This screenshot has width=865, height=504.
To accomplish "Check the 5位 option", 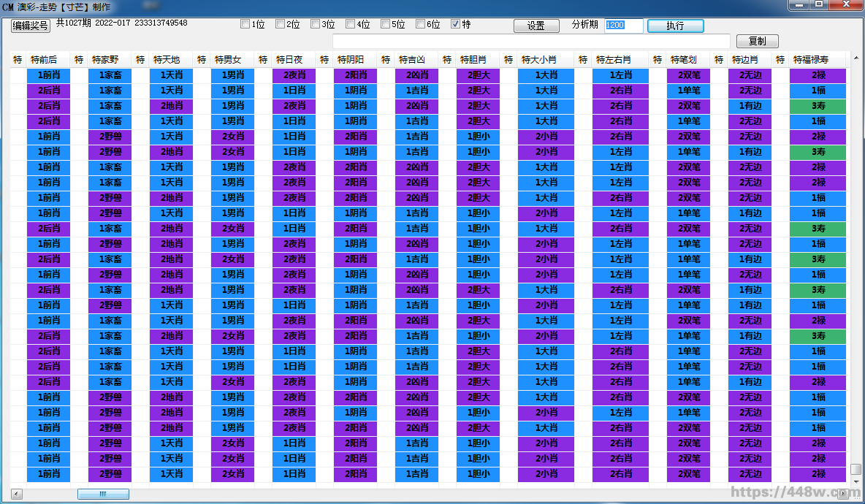I will tap(386, 24).
